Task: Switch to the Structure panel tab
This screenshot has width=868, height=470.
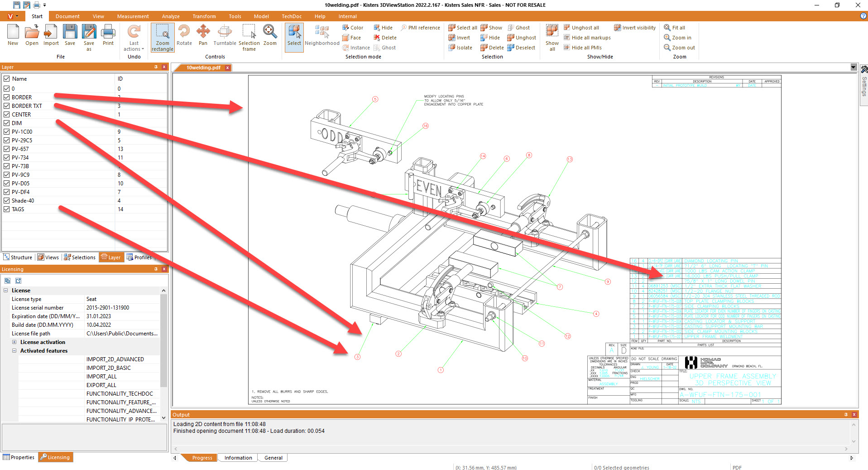Action: (18, 257)
